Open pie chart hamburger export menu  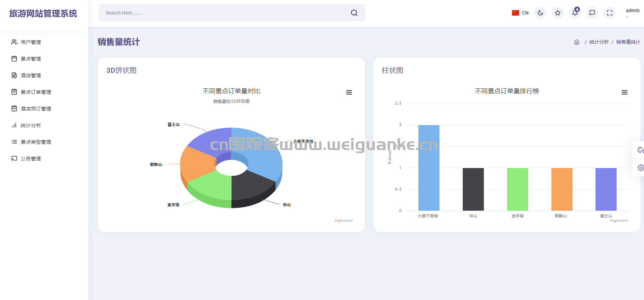349,92
